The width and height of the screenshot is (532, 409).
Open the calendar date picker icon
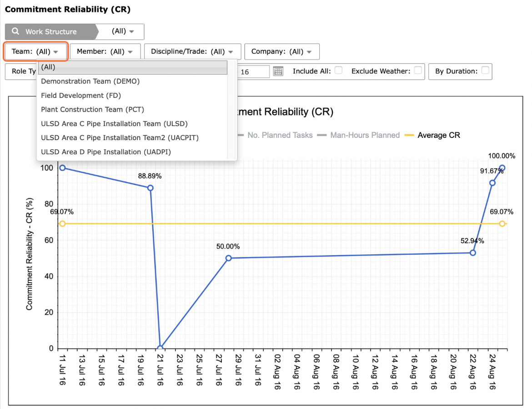278,71
